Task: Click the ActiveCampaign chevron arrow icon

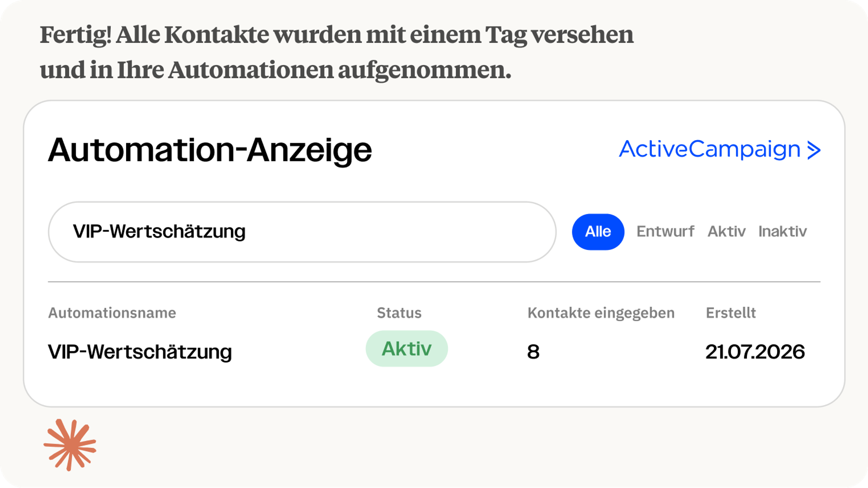Action: [814, 150]
